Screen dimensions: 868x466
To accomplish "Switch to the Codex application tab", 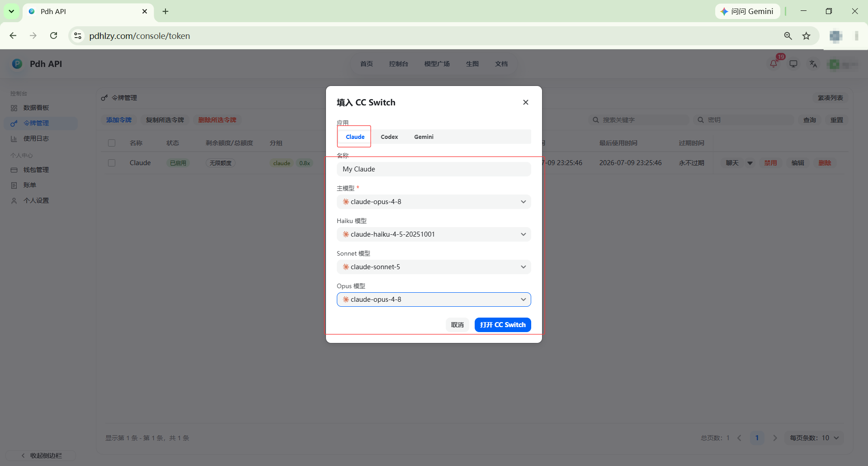I will click(x=389, y=137).
